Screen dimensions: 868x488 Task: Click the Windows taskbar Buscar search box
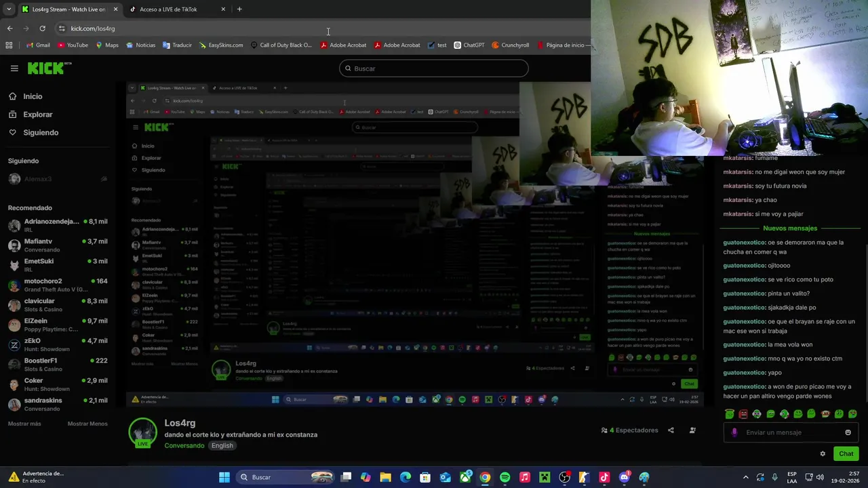coord(285,477)
